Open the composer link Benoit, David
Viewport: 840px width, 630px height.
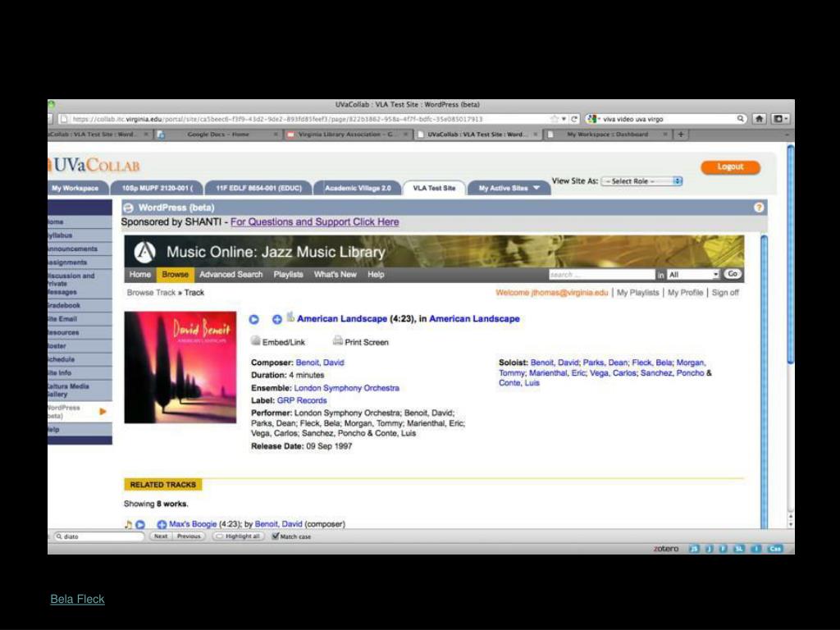tap(320, 363)
